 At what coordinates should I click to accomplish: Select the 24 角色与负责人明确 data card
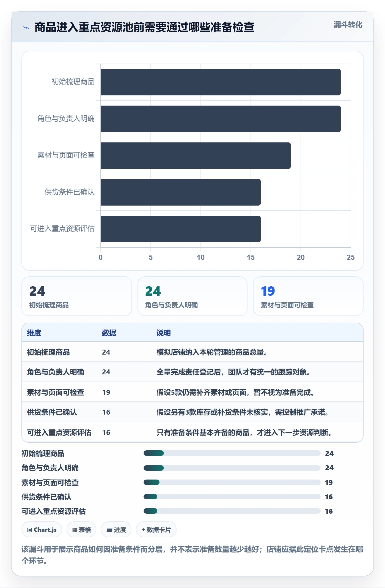(193, 296)
